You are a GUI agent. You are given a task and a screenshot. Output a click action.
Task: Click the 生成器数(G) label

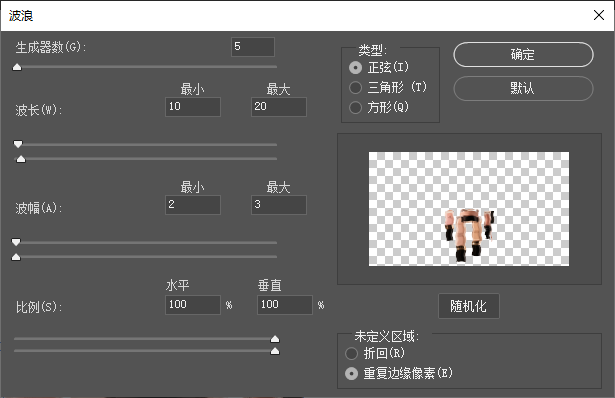(51, 47)
